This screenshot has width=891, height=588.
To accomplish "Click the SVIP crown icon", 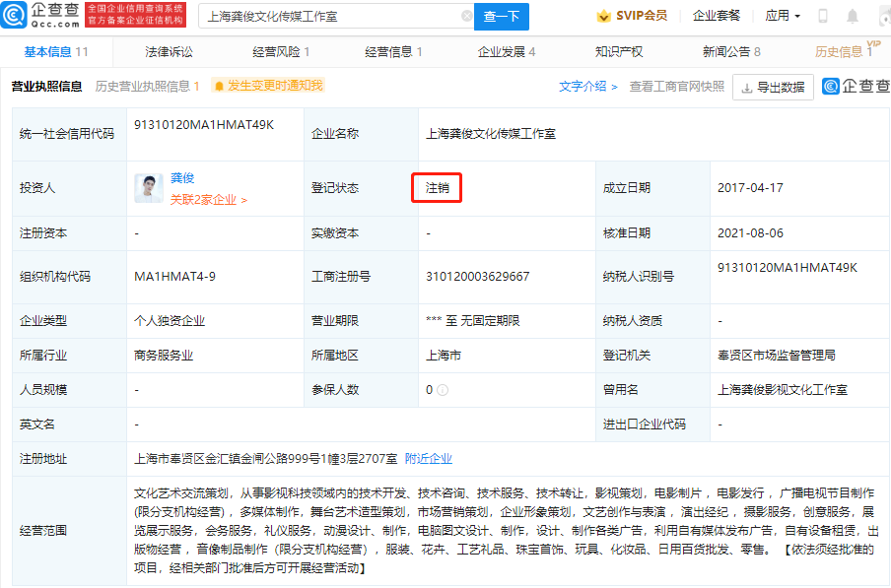I will click(603, 16).
